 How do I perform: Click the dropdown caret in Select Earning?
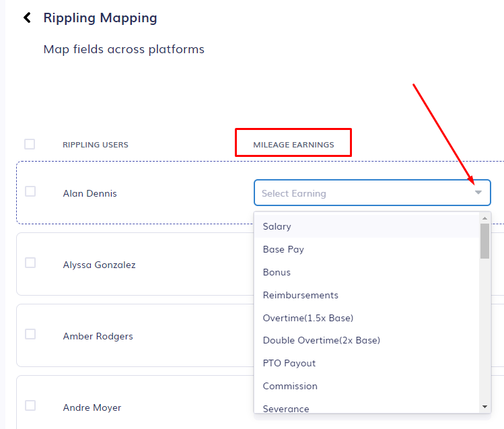(478, 193)
